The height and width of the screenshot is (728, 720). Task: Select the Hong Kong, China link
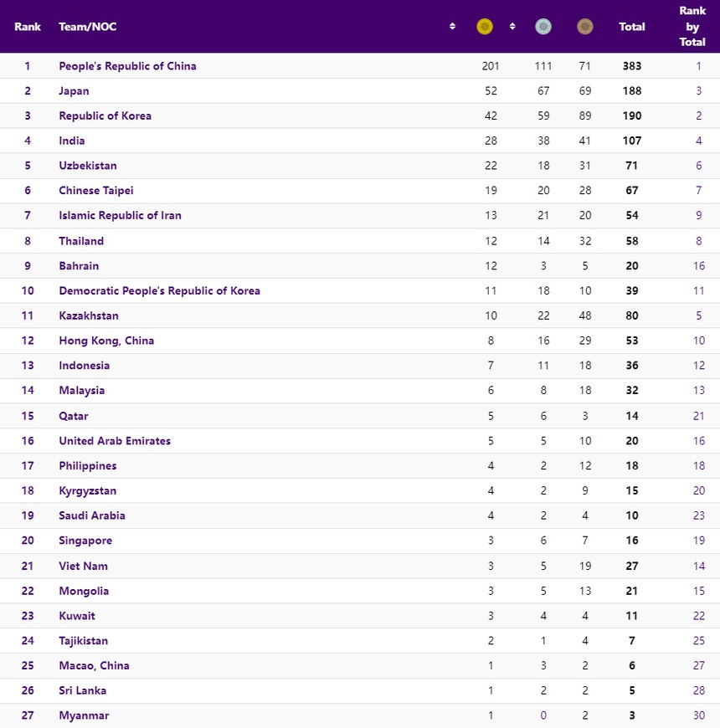click(x=106, y=341)
